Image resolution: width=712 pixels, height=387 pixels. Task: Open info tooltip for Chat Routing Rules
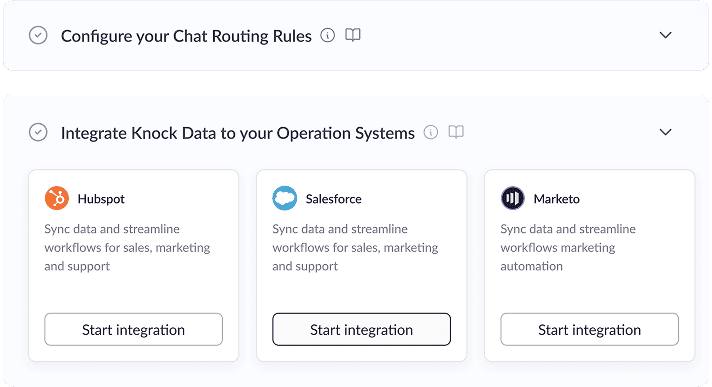pyautogui.click(x=327, y=35)
